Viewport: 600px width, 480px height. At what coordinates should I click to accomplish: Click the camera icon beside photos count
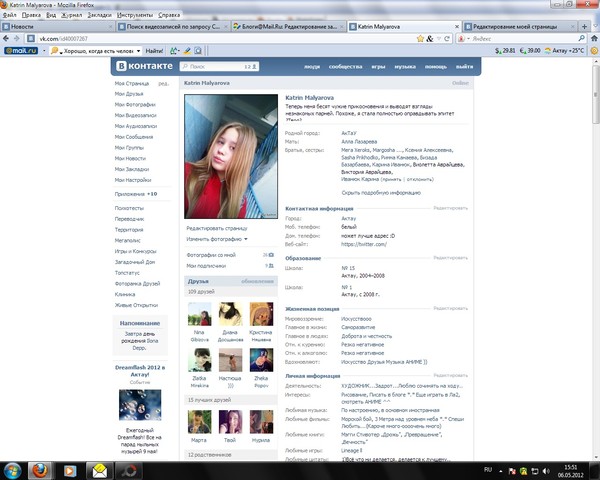click(271, 255)
